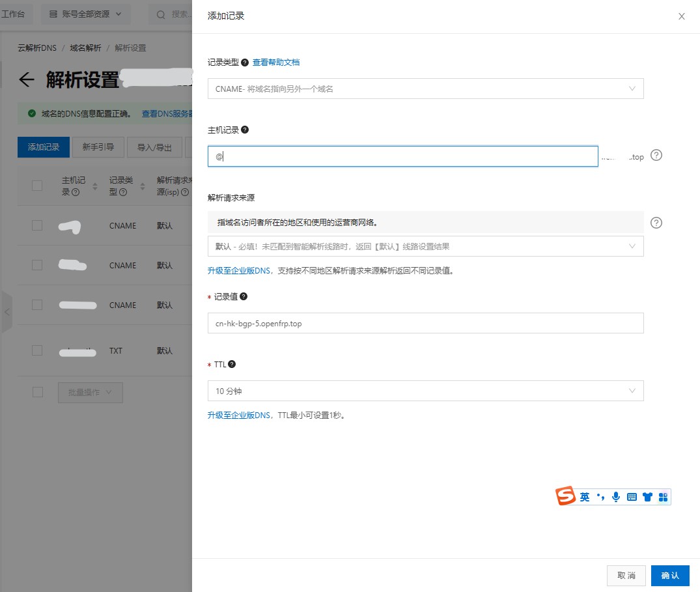Click the question mark icon next to .top suffix
Viewport: 700px width, 592px height.
tap(656, 156)
